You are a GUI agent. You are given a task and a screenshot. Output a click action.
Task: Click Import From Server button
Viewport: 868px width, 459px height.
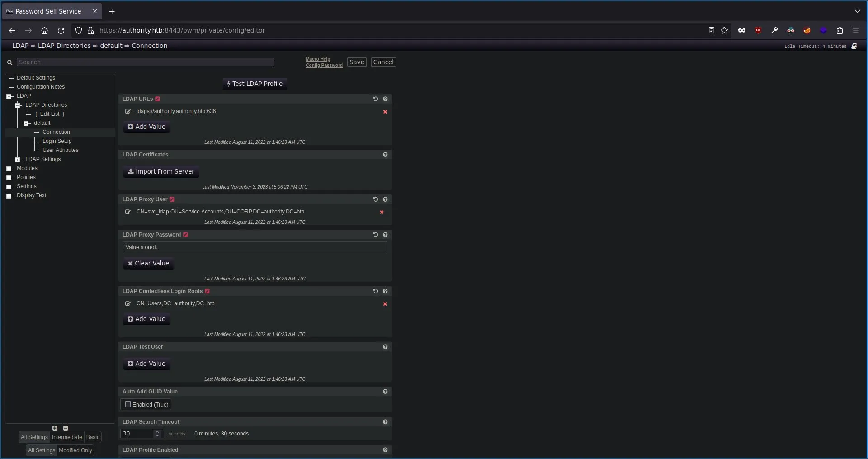[161, 171]
